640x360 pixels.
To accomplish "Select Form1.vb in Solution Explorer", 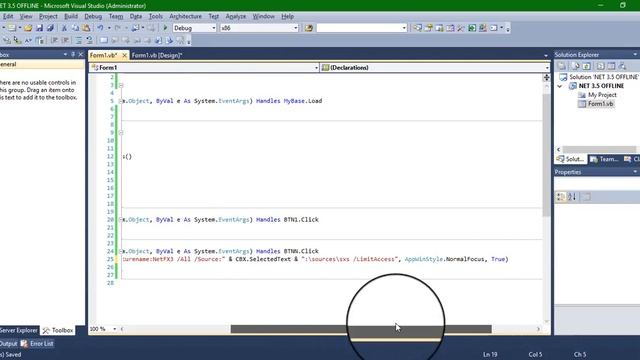I will coord(600,104).
